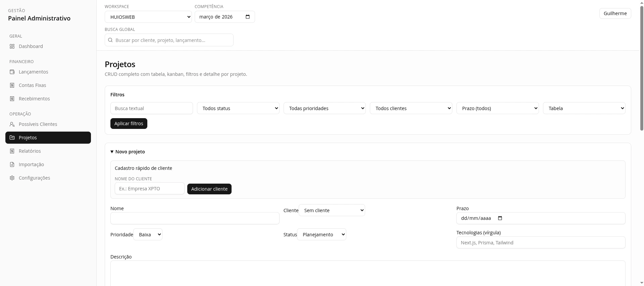Collapse the Novo projeto section

(x=128, y=152)
